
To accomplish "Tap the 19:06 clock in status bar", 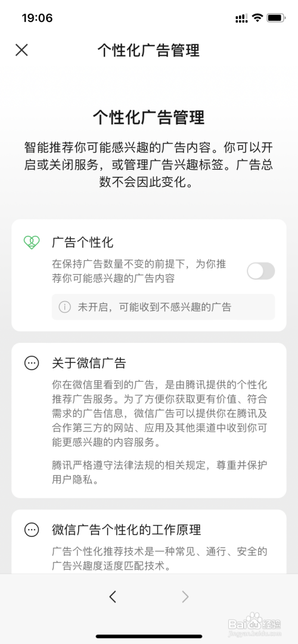I will [37, 18].
